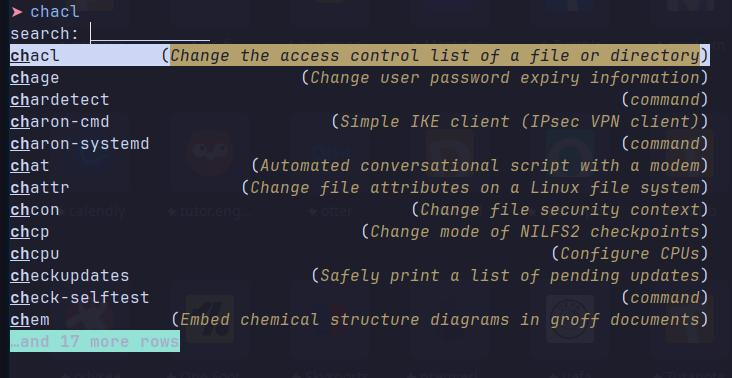Focus the search input field

pyautogui.click(x=150, y=34)
